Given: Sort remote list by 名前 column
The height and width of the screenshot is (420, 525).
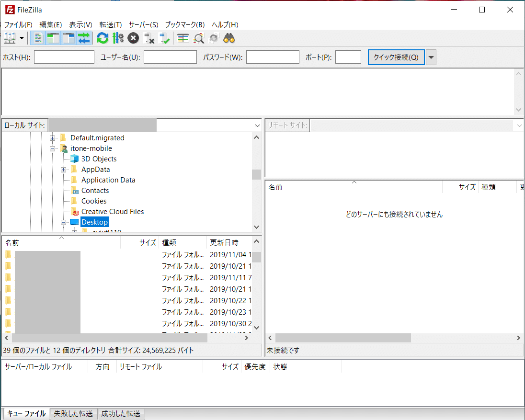Looking at the screenshot, I should (354, 187).
